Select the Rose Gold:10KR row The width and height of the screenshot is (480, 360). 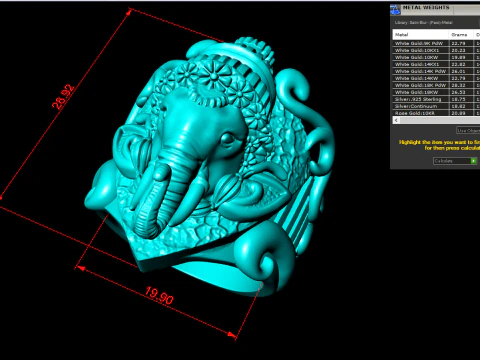pyautogui.click(x=436, y=113)
